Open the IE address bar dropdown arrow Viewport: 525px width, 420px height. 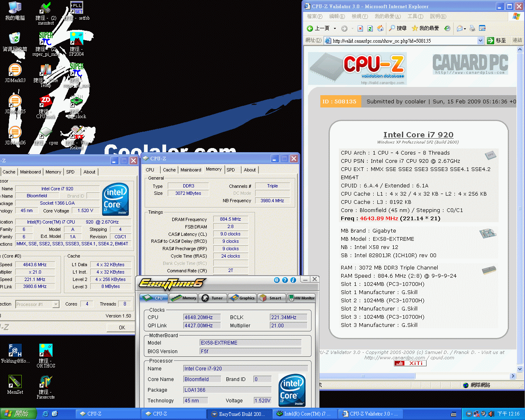pyautogui.click(x=480, y=41)
